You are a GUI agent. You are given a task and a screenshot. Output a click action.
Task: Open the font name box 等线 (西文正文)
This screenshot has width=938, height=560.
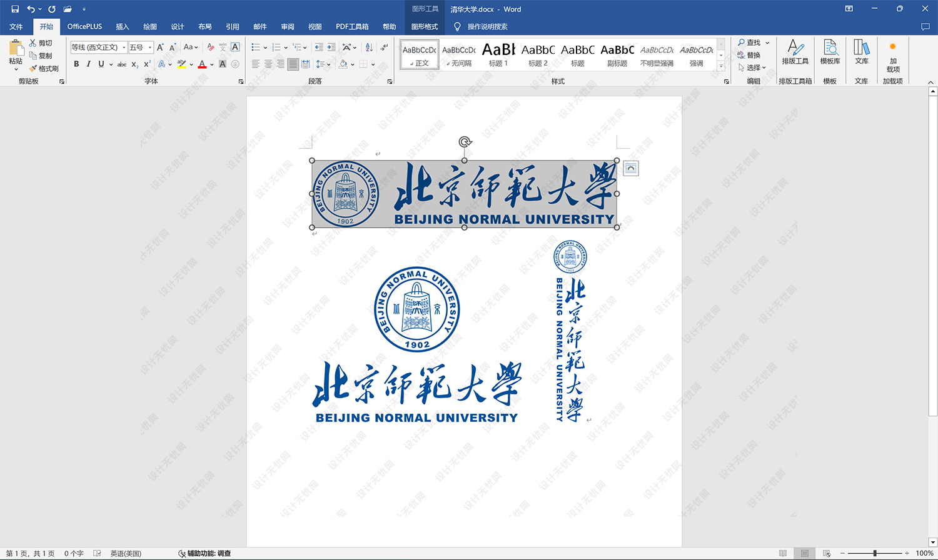(98, 47)
